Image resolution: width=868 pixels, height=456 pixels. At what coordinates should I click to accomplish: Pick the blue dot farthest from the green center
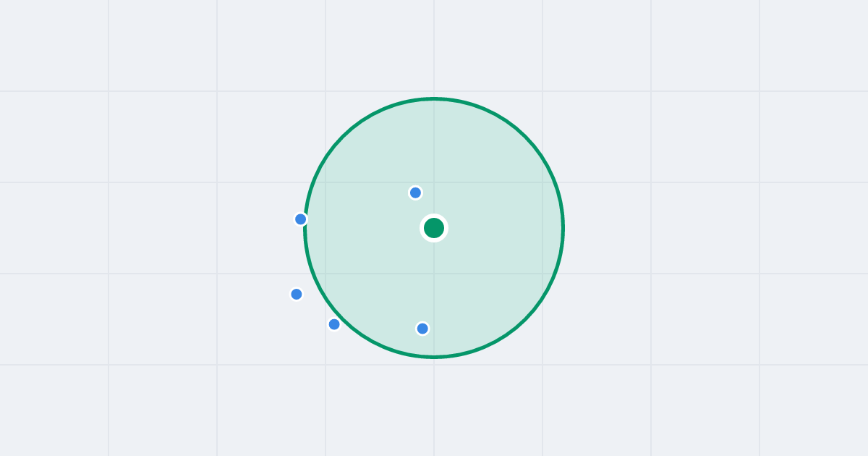click(297, 294)
